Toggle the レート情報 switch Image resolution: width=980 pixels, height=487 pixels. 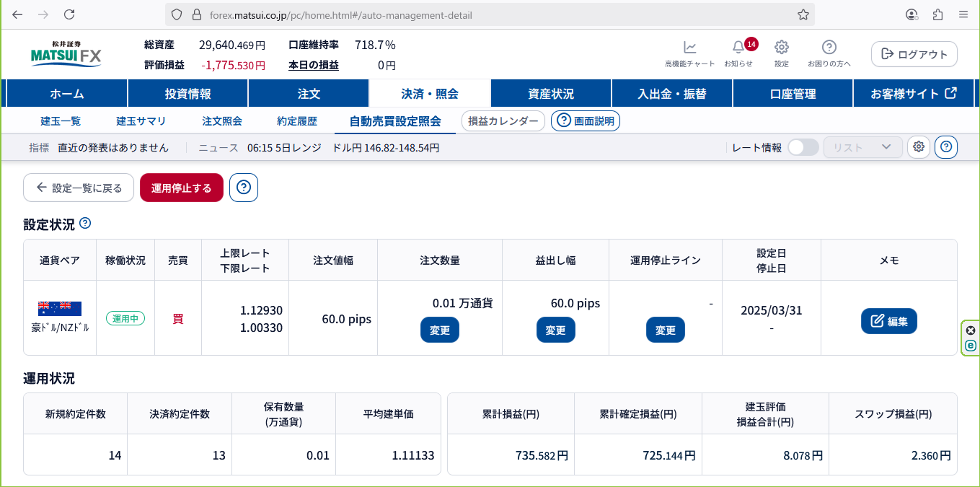pyautogui.click(x=803, y=147)
